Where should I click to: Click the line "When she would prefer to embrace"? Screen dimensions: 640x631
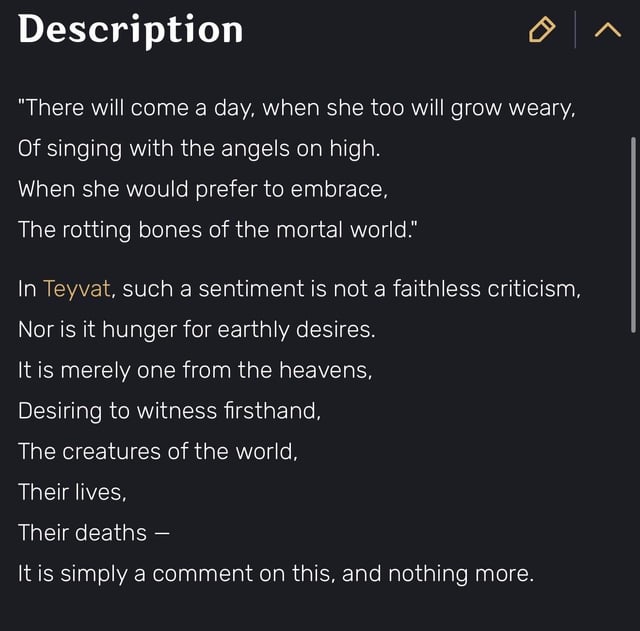point(203,190)
